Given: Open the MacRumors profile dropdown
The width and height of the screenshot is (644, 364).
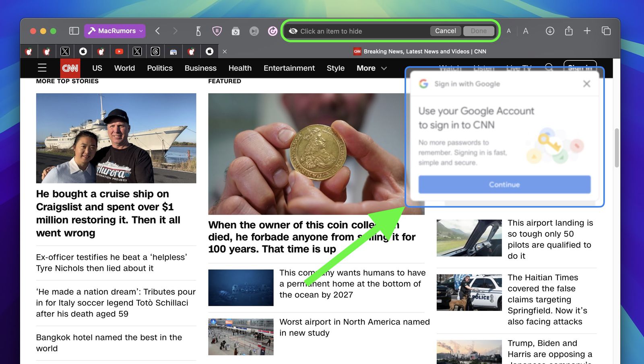Looking at the screenshot, I should [x=115, y=31].
